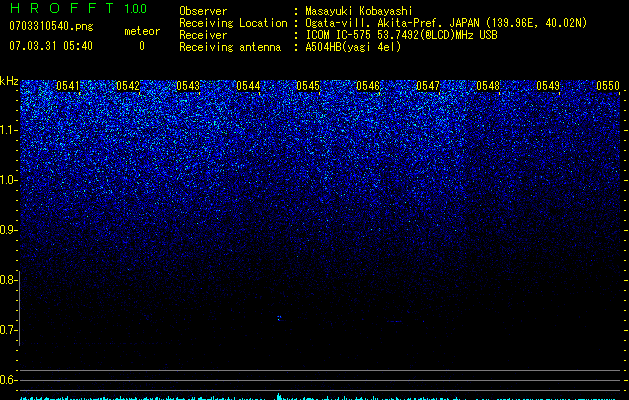The width and height of the screenshot is (629, 400).
Task: Click the 0542 time marker
Action: (128, 86)
